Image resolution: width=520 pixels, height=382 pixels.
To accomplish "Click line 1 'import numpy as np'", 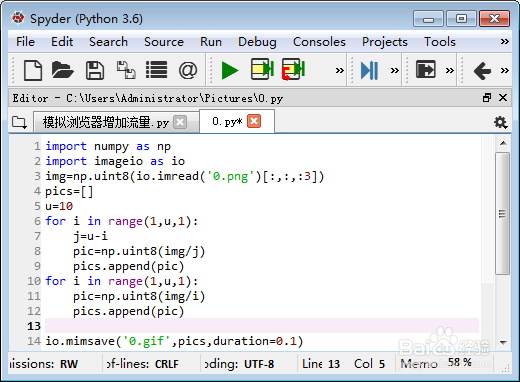I will pyautogui.click(x=108, y=146).
